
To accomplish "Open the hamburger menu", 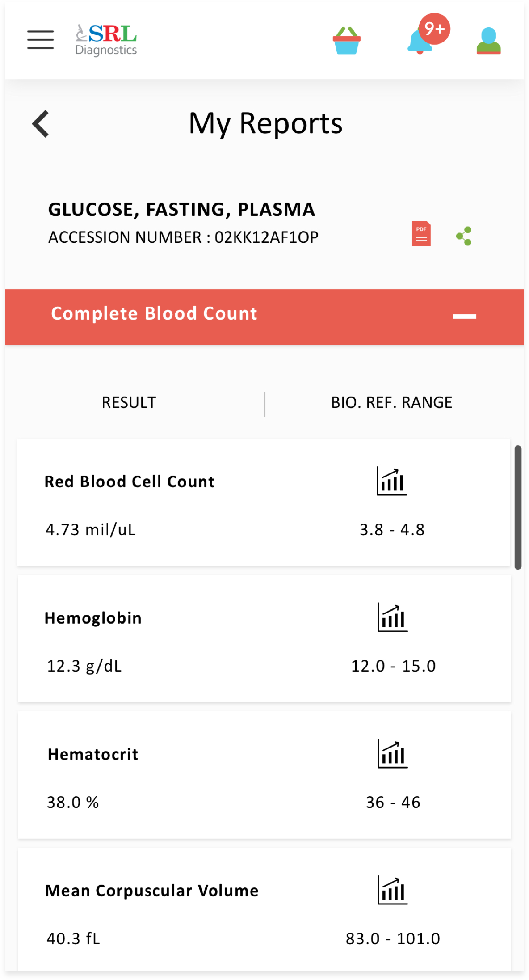I will point(40,40).
